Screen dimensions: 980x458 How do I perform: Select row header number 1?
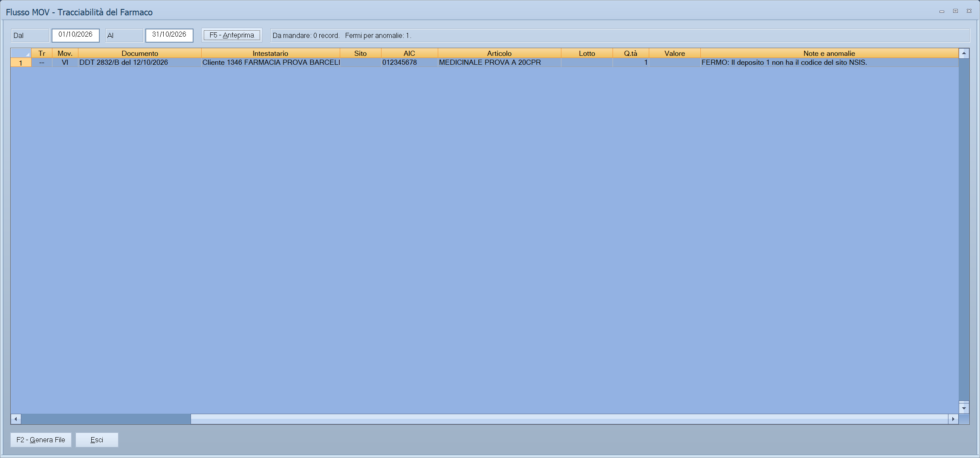[21, 63]
